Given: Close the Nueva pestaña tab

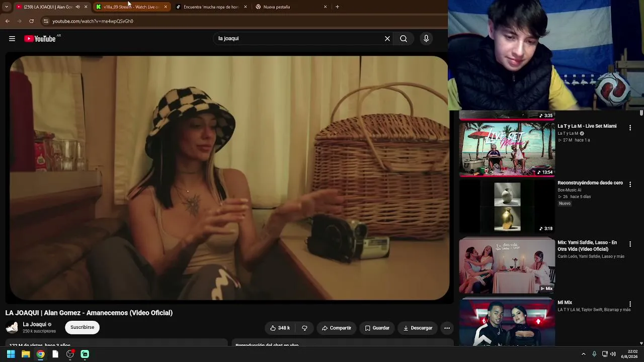Looking at the screenshot, I should 326,7.
